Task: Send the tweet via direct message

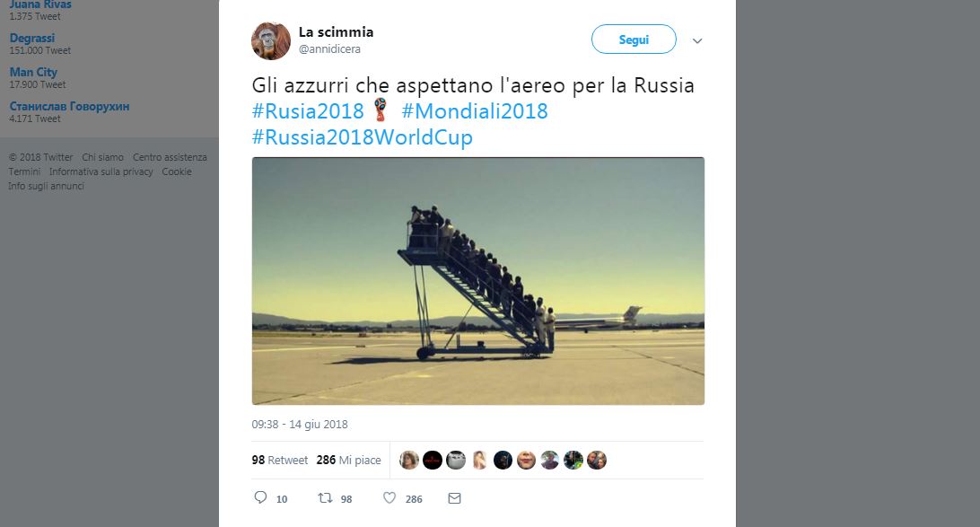Action: 453,498
